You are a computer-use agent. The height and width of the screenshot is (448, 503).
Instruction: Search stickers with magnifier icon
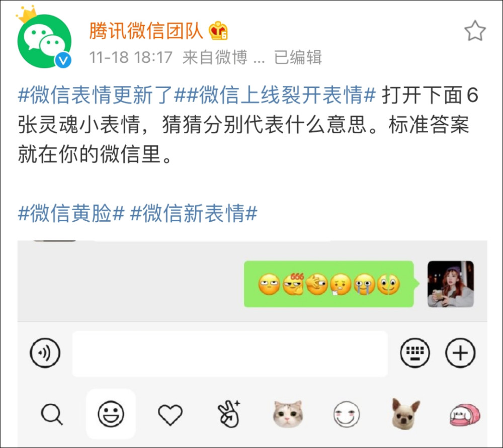(52, 414)
